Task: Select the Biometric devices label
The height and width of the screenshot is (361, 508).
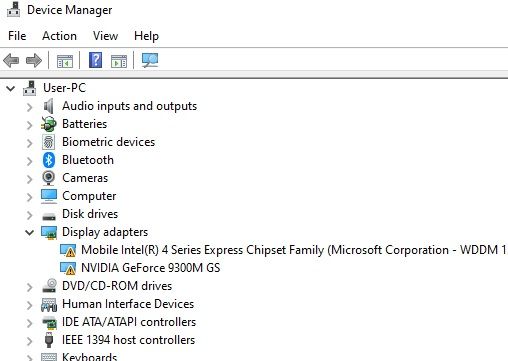Action: [108, 142]
